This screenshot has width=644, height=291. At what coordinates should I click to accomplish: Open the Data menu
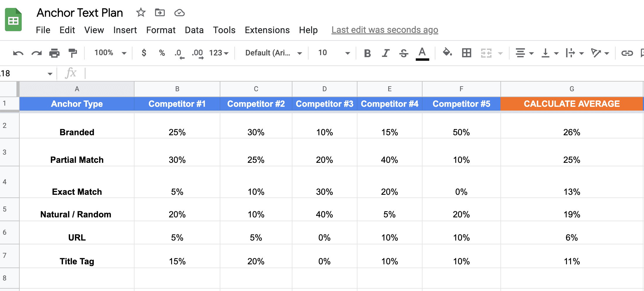194,30
